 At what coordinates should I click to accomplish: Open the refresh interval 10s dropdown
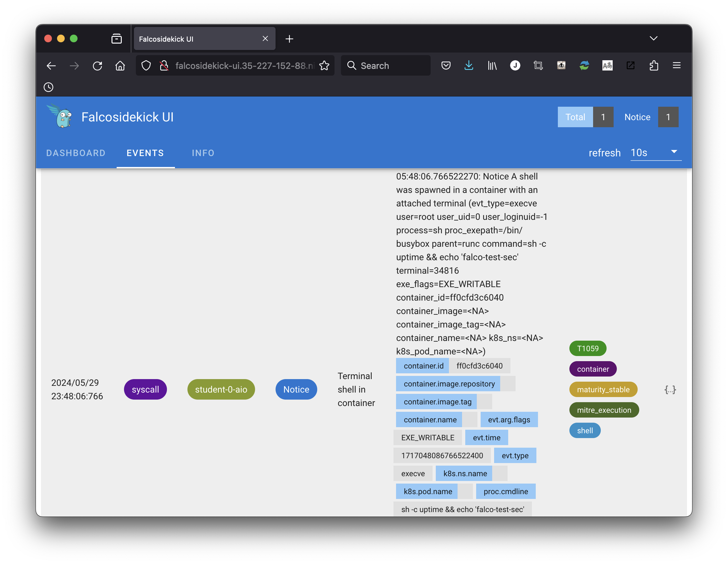tap(656, 153)
